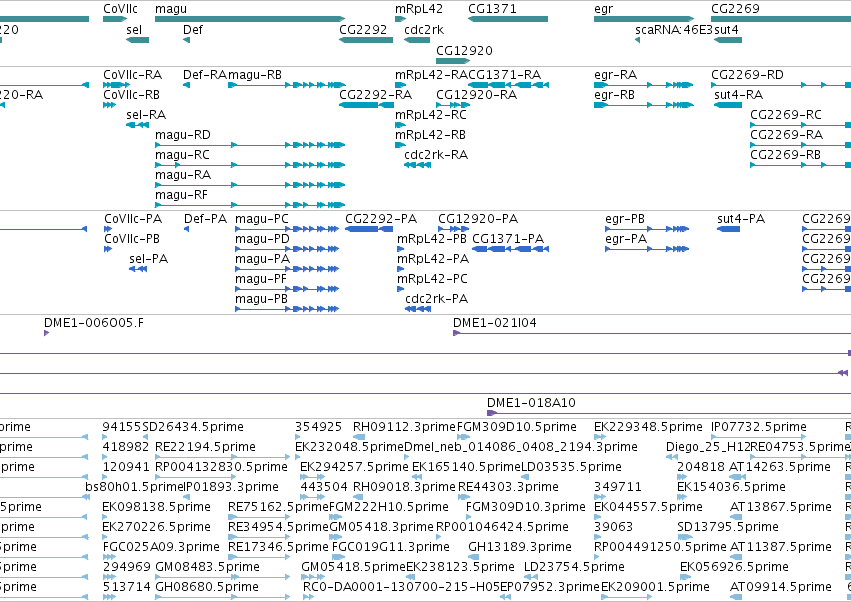
Task: Click the CG2269 gene label
Action: point(735,9)
